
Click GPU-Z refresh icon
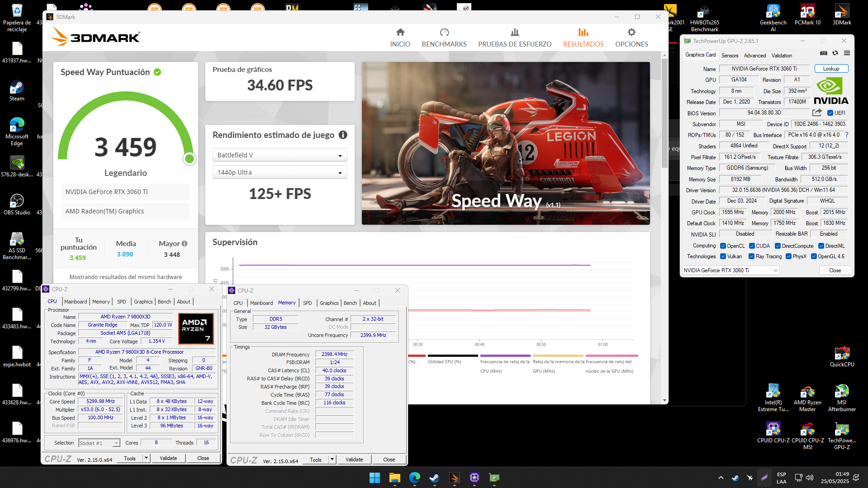(x=835, y=53)
